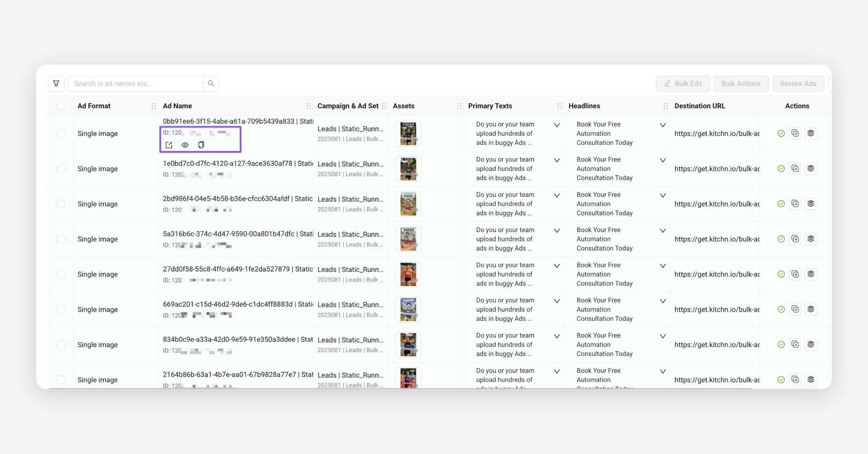This screenshot has height=454, width=868.
Task: Open the Review Ads button
Action: [798, 84]
